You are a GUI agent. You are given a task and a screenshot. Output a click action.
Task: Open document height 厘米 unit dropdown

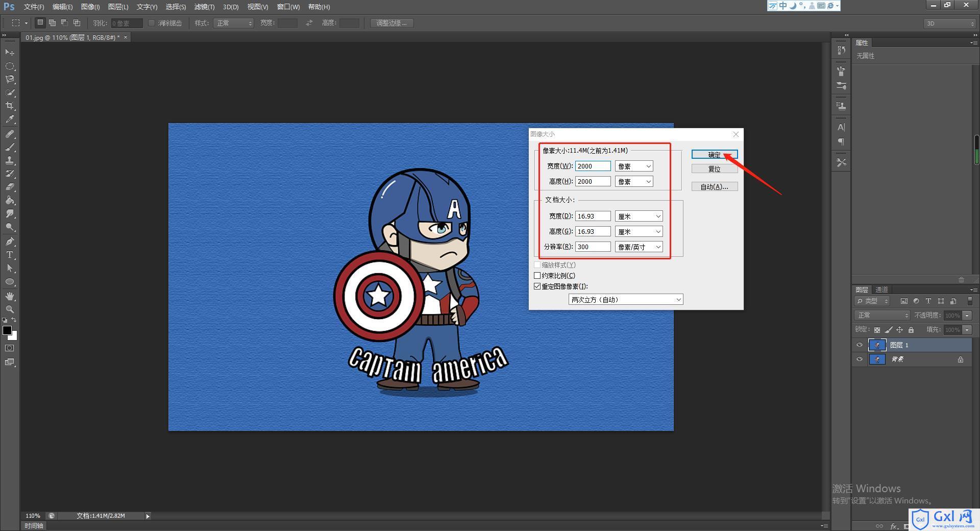[639, 232]
